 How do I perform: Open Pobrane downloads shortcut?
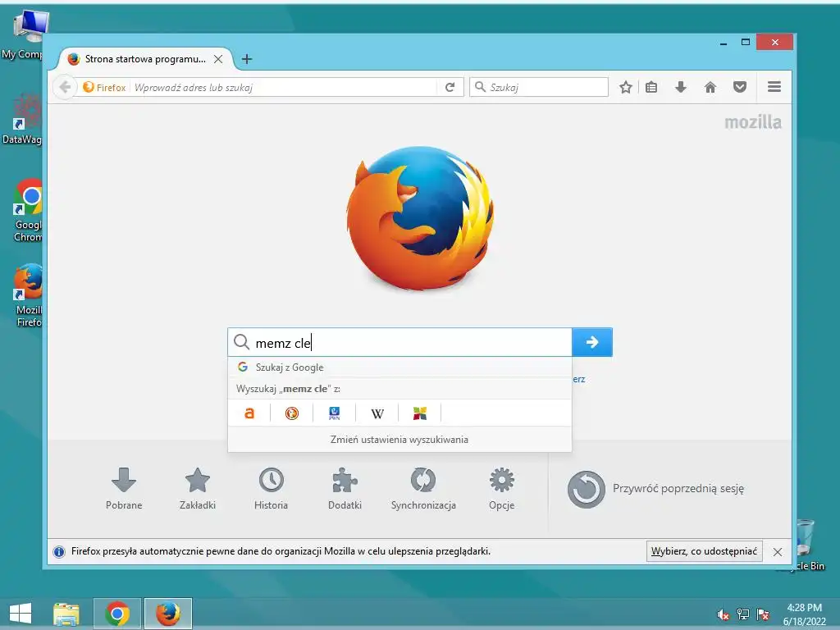tap(124, 489)
